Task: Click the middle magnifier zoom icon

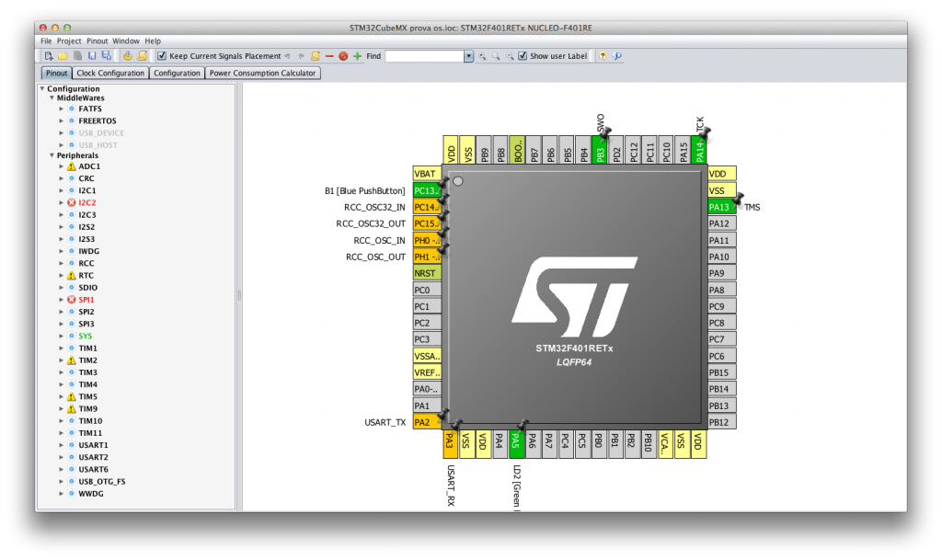Action: coord(496,56)
